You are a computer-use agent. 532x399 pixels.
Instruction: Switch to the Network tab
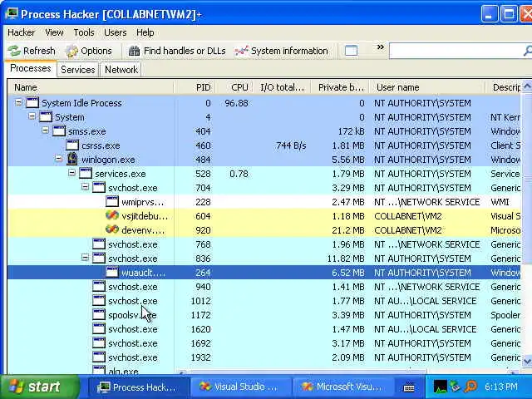(121, 70)
